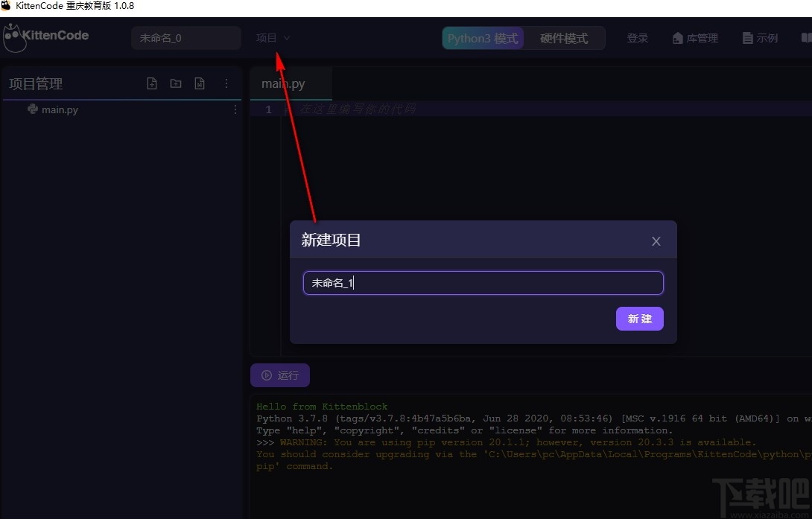
Task: Click the new file icon in project panel
Action: pos(151,83)
